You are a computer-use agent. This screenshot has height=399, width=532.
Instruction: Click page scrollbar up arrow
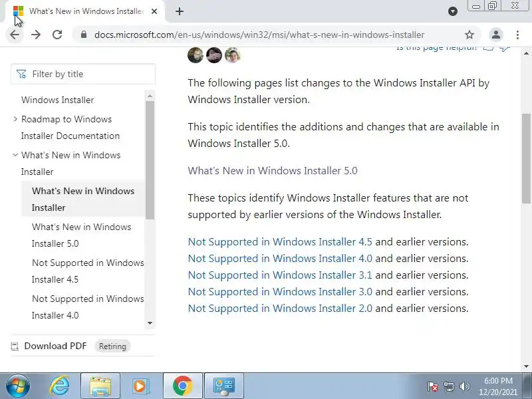coord(526,54)
